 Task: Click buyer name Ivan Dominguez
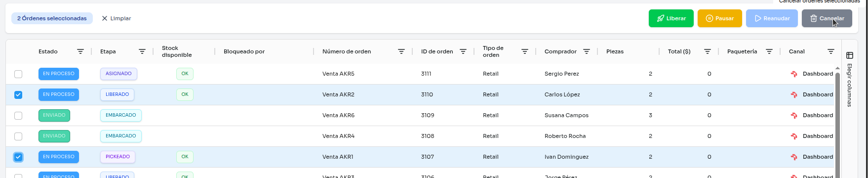566,157
